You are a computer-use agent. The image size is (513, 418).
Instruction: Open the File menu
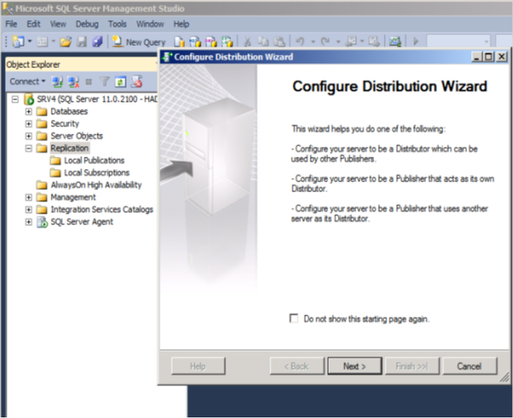(x=11, y=24)
